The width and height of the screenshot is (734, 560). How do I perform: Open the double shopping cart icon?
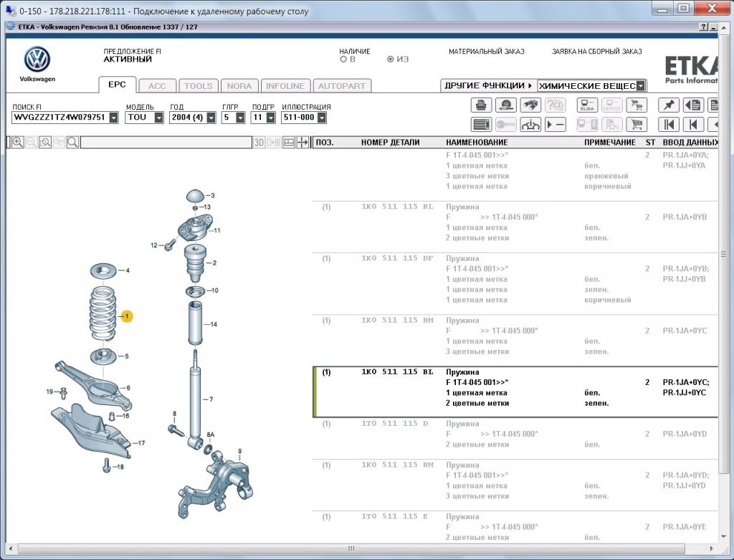click(x=637, y=105)
